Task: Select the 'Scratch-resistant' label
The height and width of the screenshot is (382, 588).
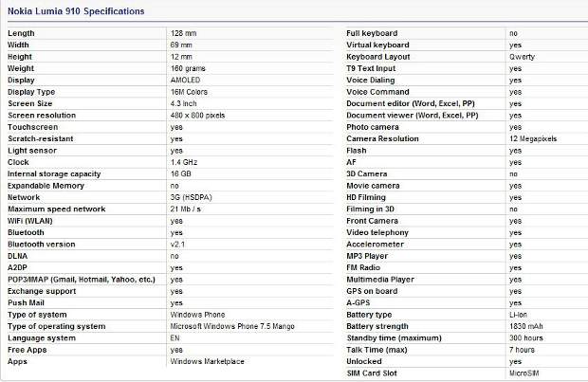Action: coord(41,138)
